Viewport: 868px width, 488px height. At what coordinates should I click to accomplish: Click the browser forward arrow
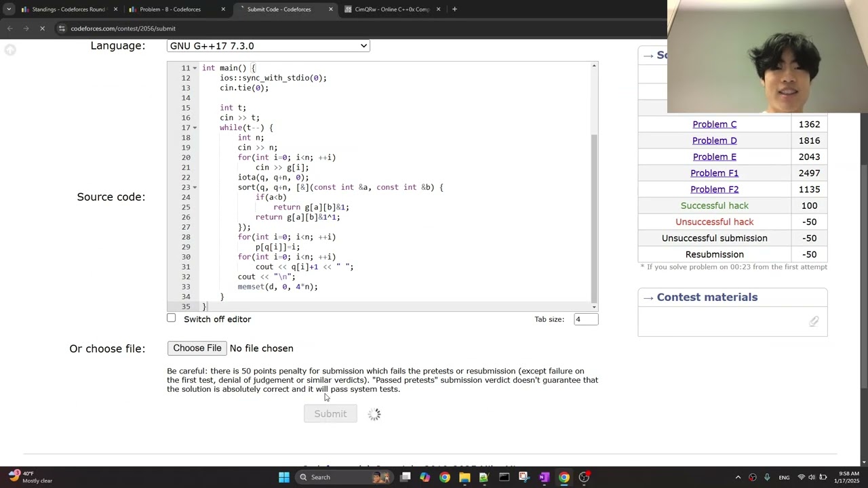tap(26, 28)
